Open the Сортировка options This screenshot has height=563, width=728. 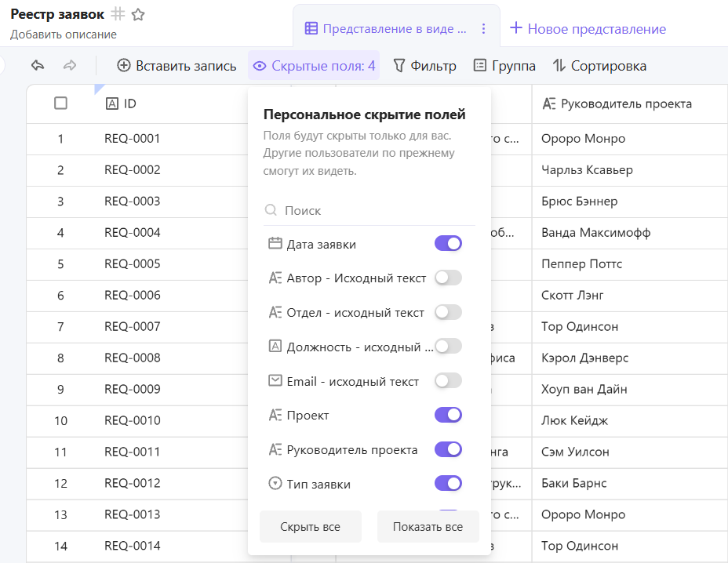coord(599,65)
